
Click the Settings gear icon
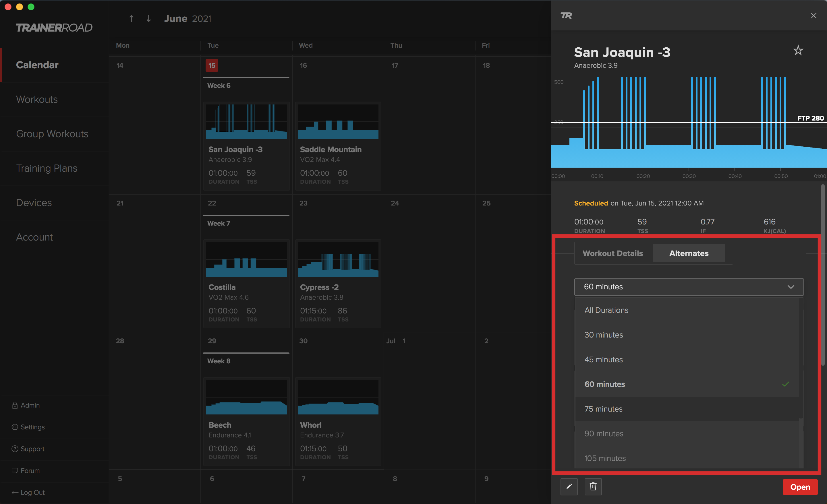15,427
